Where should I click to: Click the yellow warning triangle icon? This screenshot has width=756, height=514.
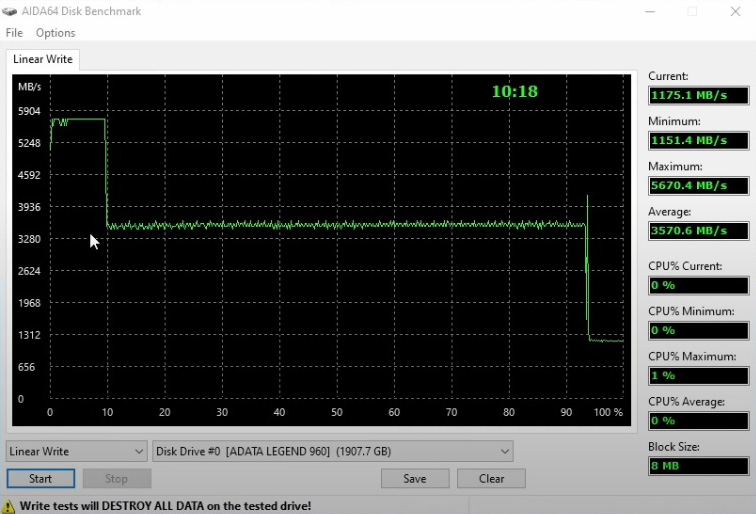9,506
